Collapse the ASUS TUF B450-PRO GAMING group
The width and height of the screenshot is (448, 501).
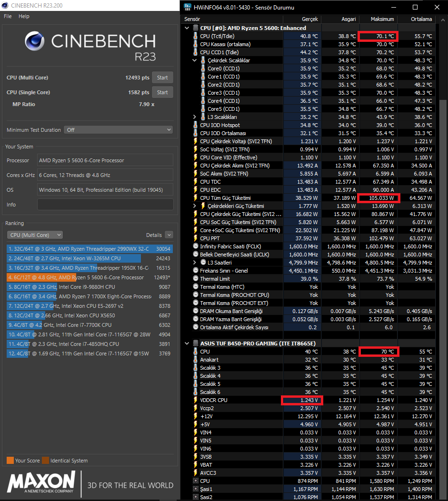click(187, 344)
